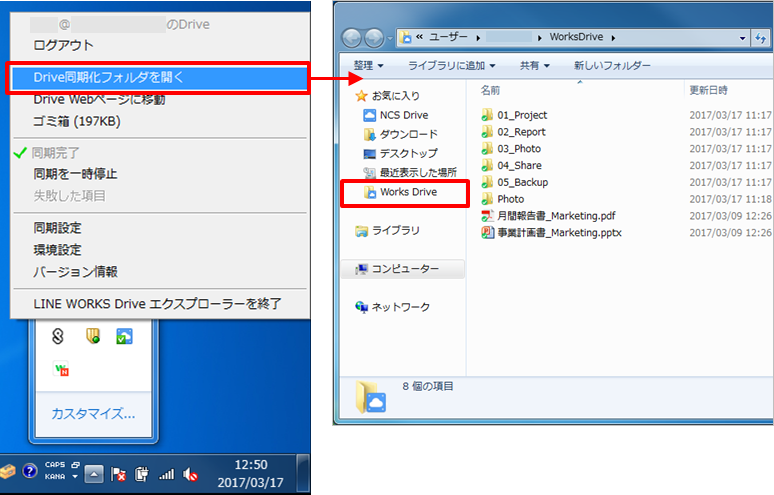This screenshot has height=495, width=774.
Task: Expand hidden tray icons arrow
Action: (x=93, y=475)
